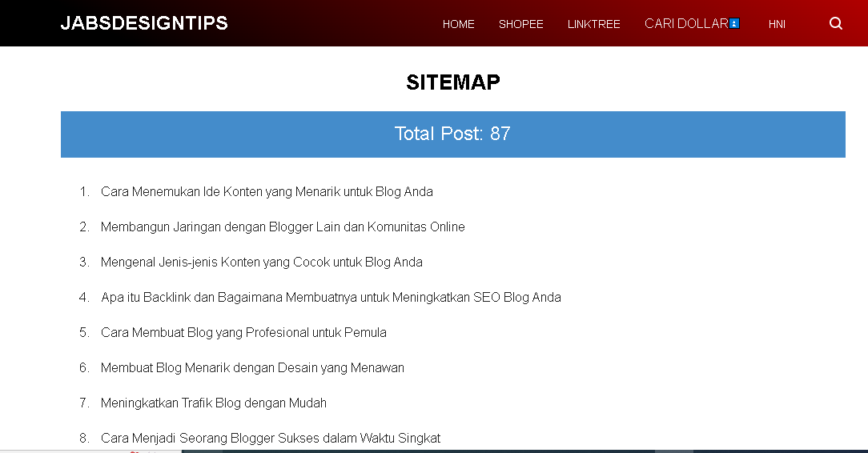Open post Cara Menjadi Seorang Blogger Sukses

[x=270, y=438]
